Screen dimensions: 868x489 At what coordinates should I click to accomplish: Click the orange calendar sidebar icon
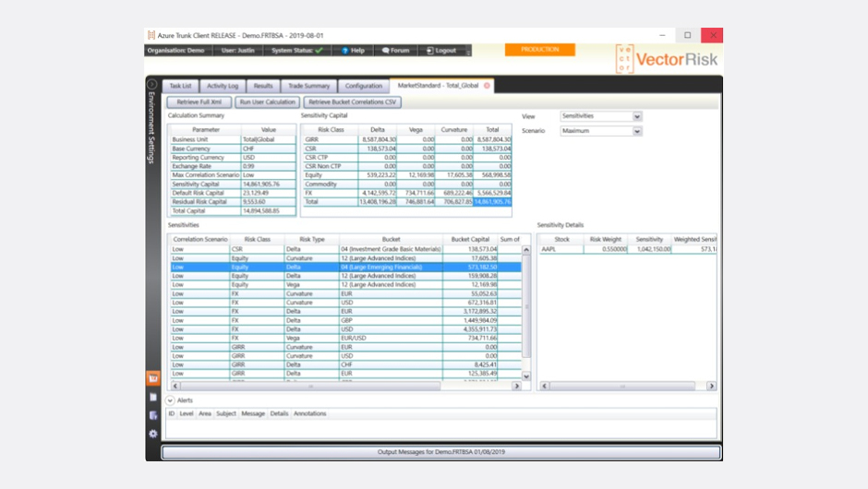tap(153, 378)
